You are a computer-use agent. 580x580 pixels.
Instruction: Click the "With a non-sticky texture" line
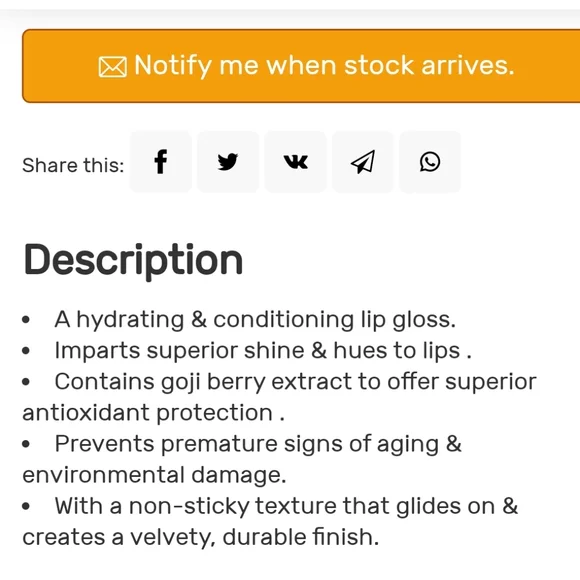tap(286, 506)
